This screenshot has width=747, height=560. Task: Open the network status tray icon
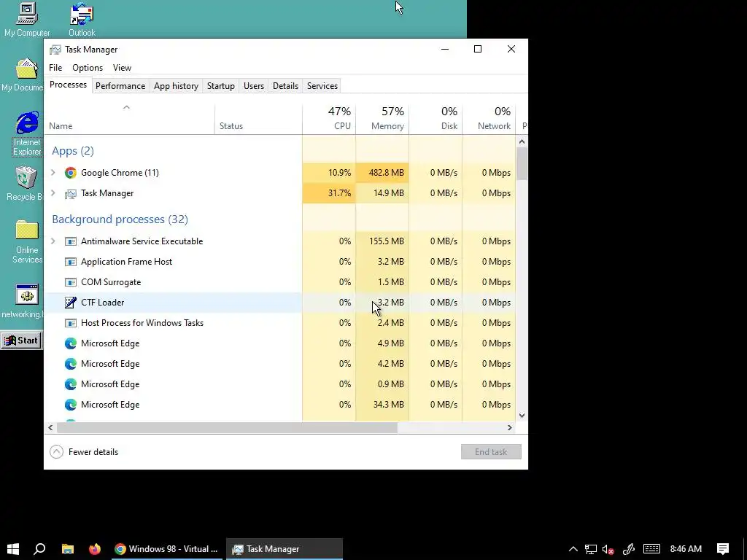click(x=591, y=549)
